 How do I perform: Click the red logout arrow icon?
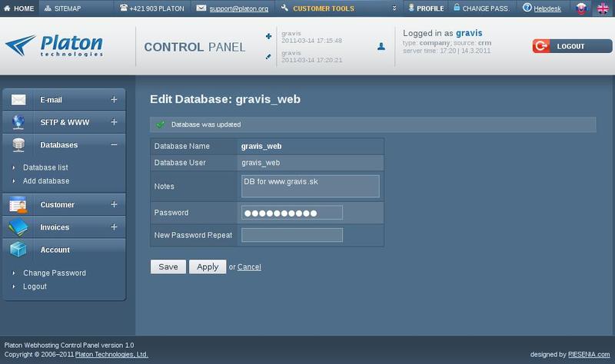coord(541,46)
